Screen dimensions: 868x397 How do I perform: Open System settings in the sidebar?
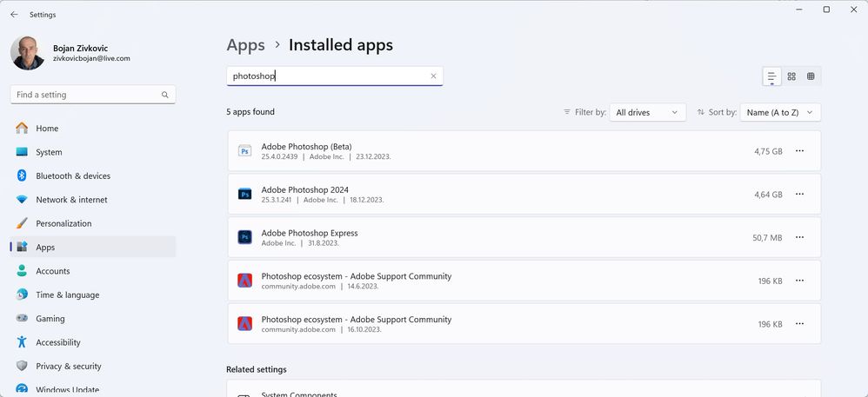tap(93, 152)
